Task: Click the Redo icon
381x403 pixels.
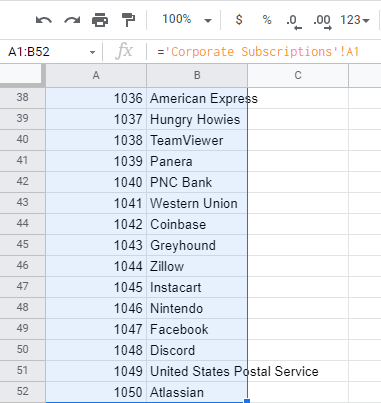Action: point(72,20)
